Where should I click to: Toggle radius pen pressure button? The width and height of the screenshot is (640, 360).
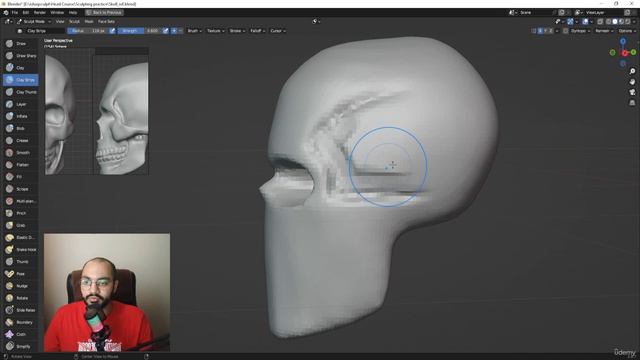click(112, 31)
